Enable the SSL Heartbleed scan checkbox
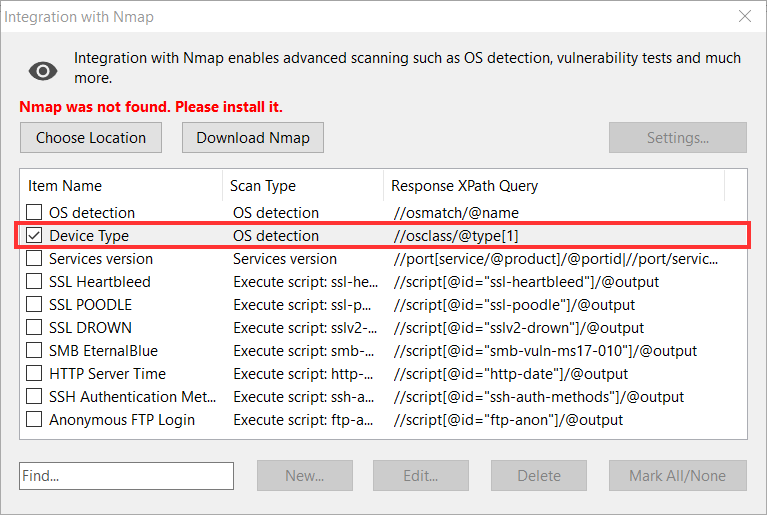Image resolution: width=767 pixels, height=515 pixels. pos(35,282)
